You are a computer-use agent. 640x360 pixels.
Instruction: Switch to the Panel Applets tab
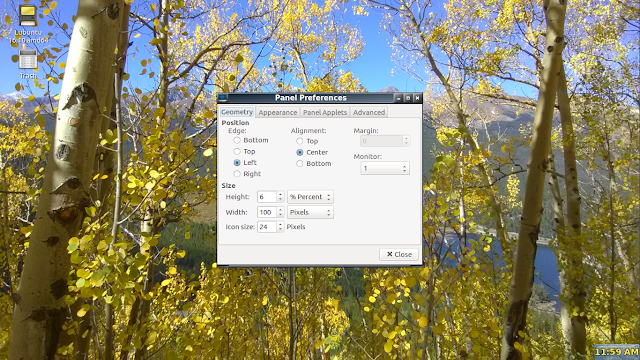(x=325, y=112)
